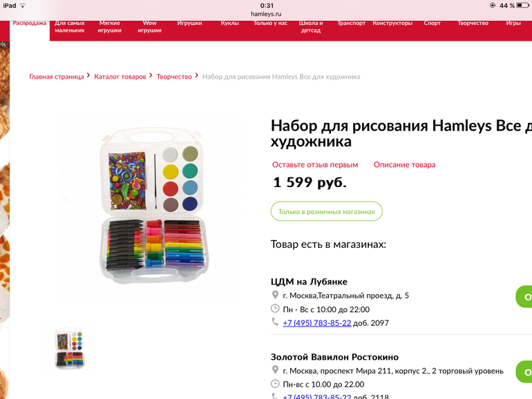
Task: Click the phone icon next to доб. 2097
Action: 275,322
